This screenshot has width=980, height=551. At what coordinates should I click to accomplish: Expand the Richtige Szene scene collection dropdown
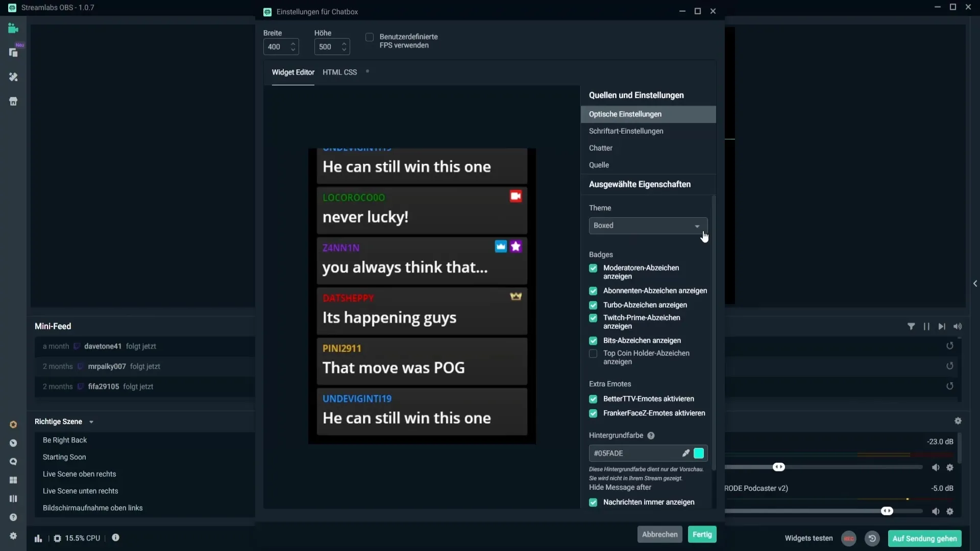point(91,422)
